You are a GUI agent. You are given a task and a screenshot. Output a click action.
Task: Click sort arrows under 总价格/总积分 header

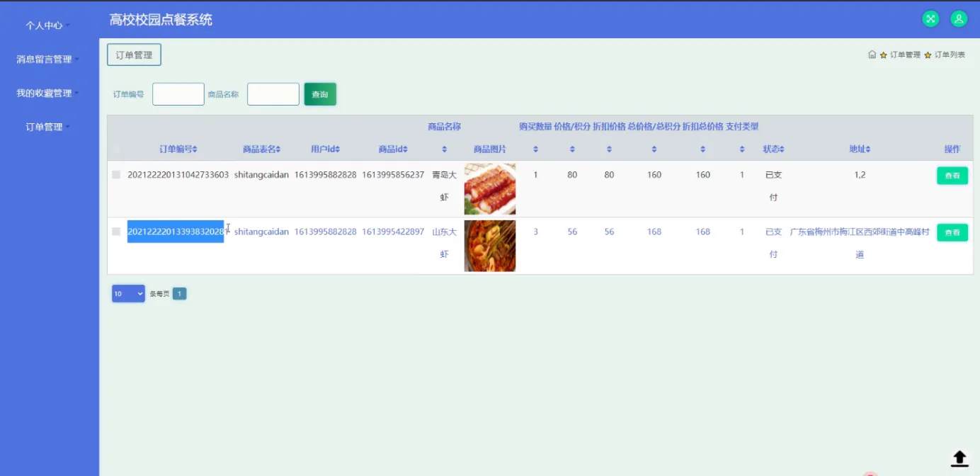coord(654,149)
